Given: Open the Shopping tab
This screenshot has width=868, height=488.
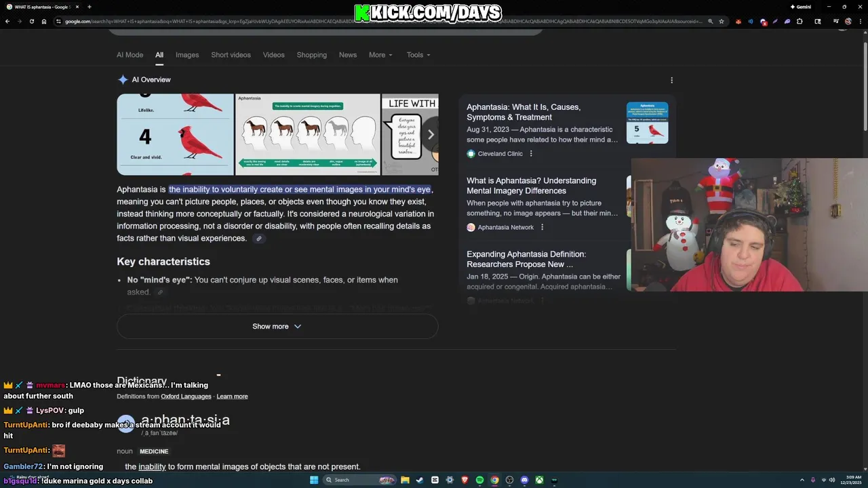Looking at the screenshot, I should coord(311,55).
